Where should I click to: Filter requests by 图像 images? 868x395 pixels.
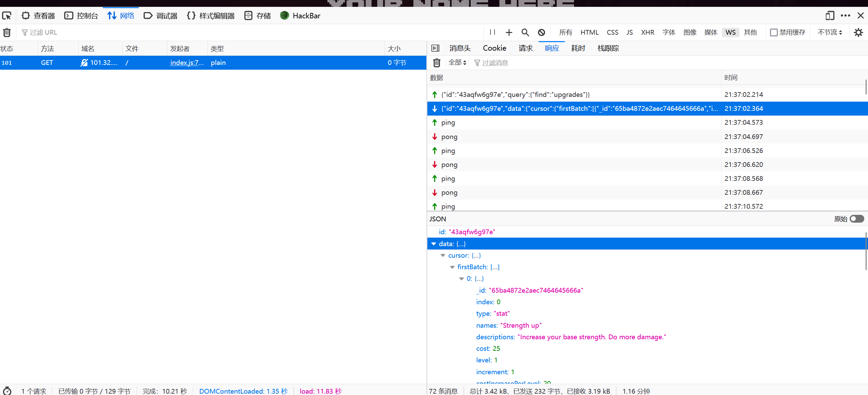690,32
